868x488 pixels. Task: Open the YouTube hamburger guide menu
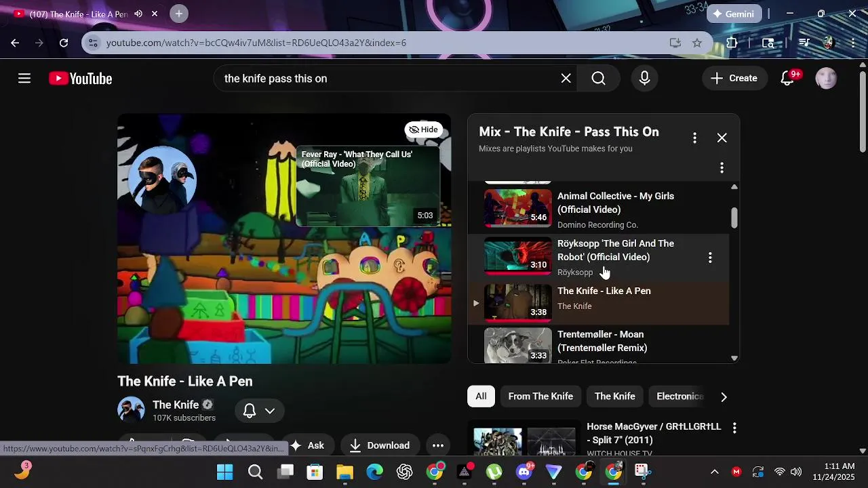coord(24,79)
